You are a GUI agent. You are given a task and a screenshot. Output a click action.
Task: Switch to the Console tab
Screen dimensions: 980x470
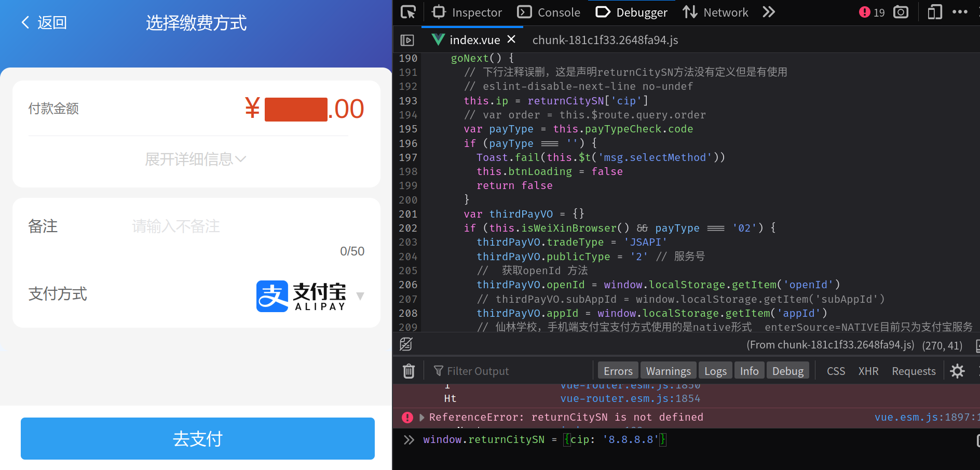tap(549, 12)
